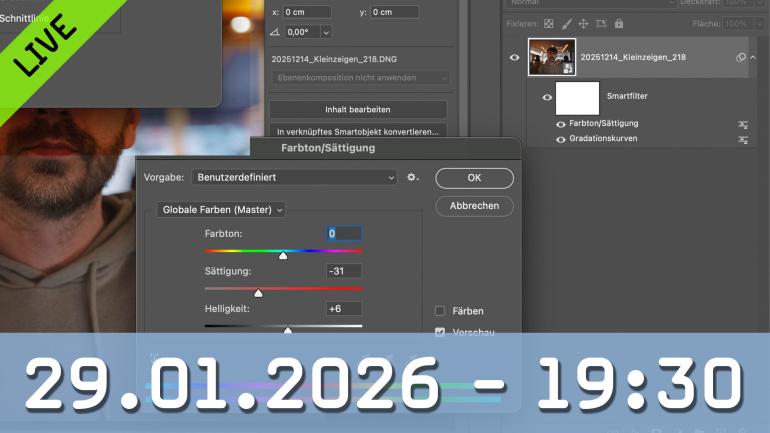The image size is (770, 433).
Task: Click the lock all padlock icon
Action: [x=618, y=23]
